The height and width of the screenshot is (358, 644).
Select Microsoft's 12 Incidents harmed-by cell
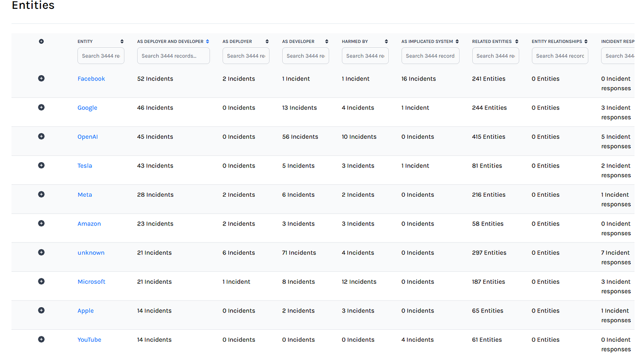point(359,282)
